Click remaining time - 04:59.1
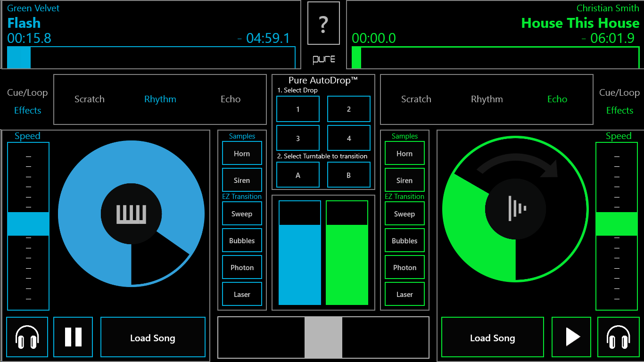This screenshot has width=644, height=362. 264,38
